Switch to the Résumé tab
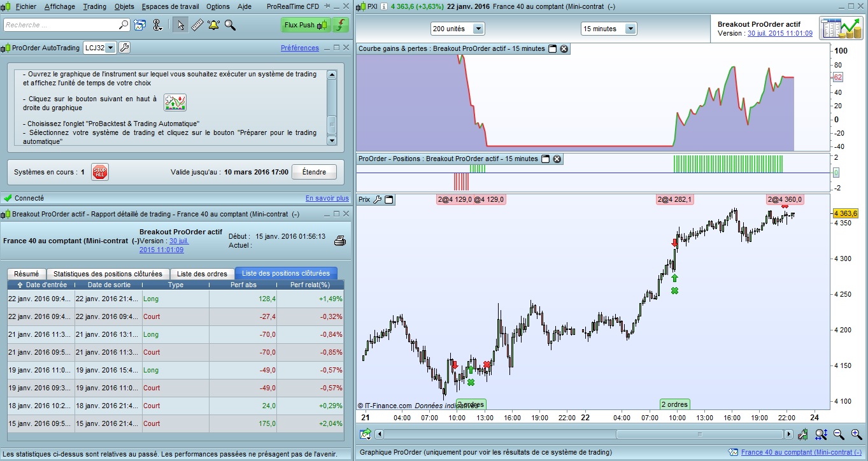The width and height of the screenshot is (868, 461). pos(26,274)
